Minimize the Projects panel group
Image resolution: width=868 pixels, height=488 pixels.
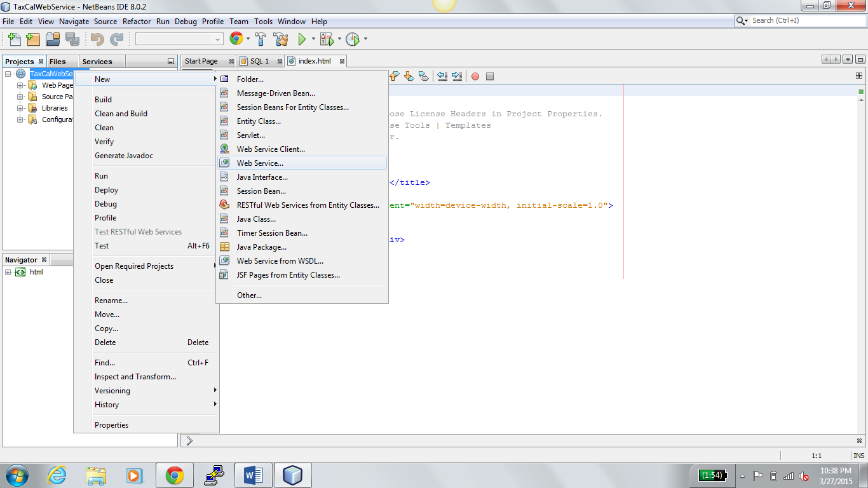coord(170,62)
